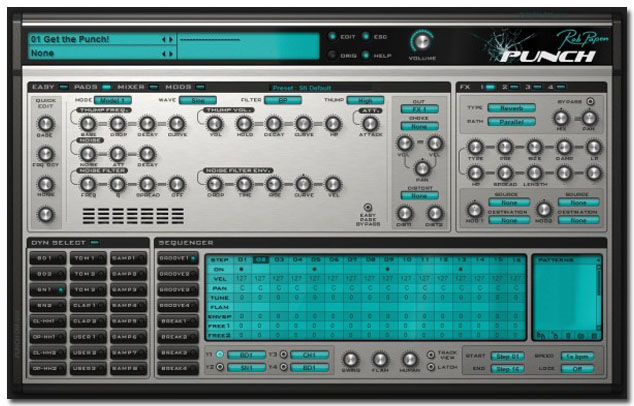Toggle the HELP LED button
634x406 pixels.
(x=366, y=55)
